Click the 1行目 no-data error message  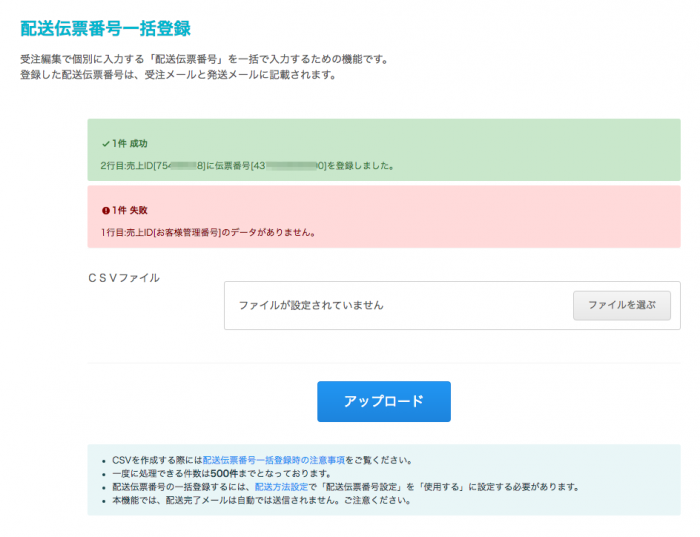tap(208, 232)
